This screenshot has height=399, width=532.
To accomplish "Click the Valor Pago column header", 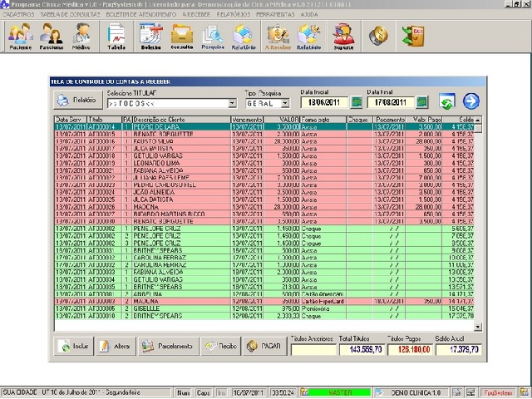I will (x=424, y=120).
